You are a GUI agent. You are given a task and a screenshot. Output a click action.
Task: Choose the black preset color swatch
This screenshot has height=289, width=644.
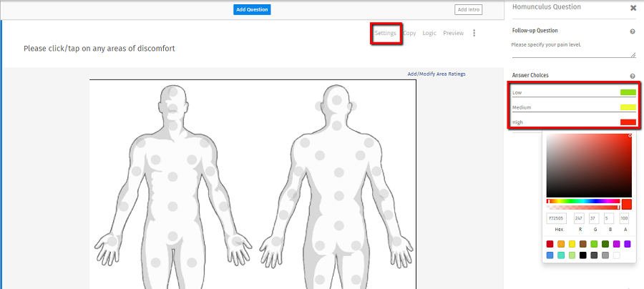pos(583,255)
